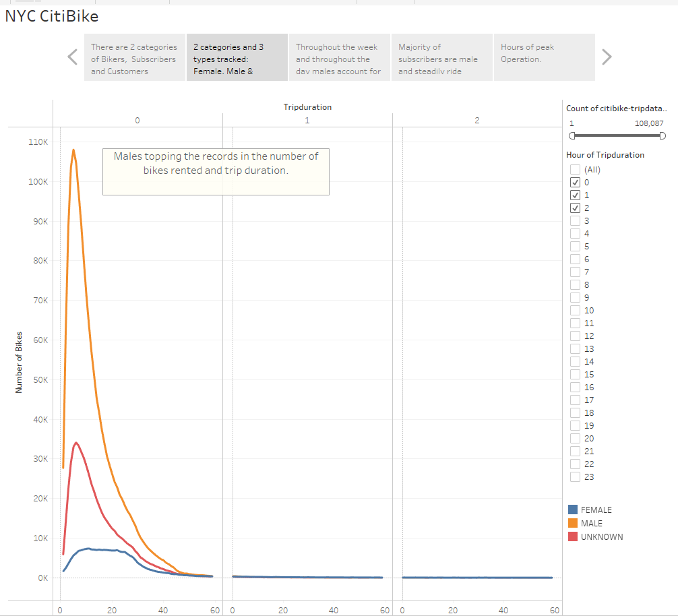Click the 'Number of Bikes' axis title
Viewport: 678px width, 616px height.
pyautogui.click(x=19, y=362)
